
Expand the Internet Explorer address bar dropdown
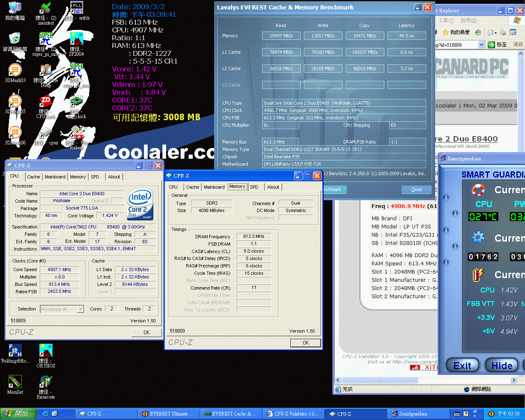click(481, 45)
